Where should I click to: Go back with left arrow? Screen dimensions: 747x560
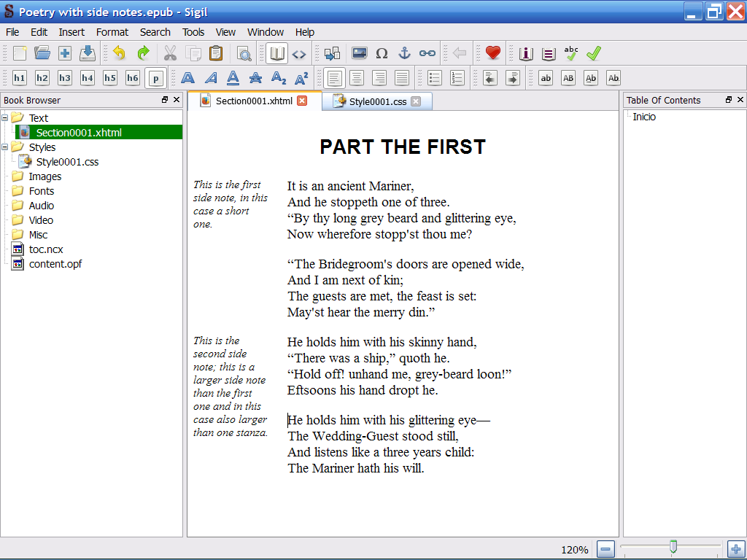[460, 53]
